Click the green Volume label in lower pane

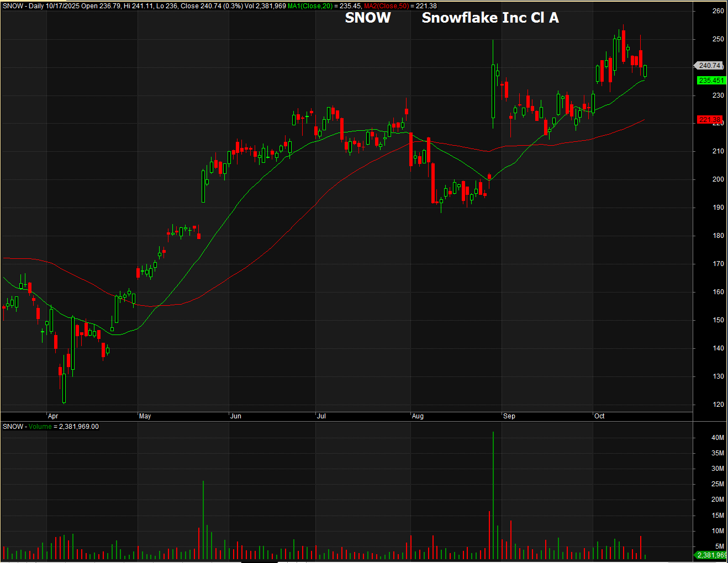click(x=40, y=427)
